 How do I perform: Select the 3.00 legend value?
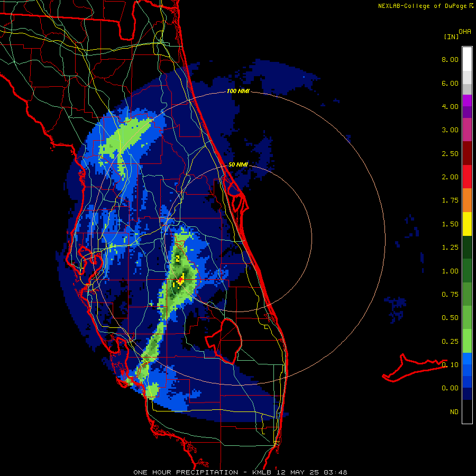[450, 130]
